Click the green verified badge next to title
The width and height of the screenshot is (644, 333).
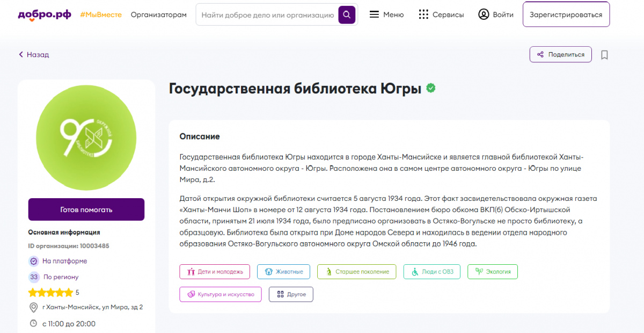(430, 89)
